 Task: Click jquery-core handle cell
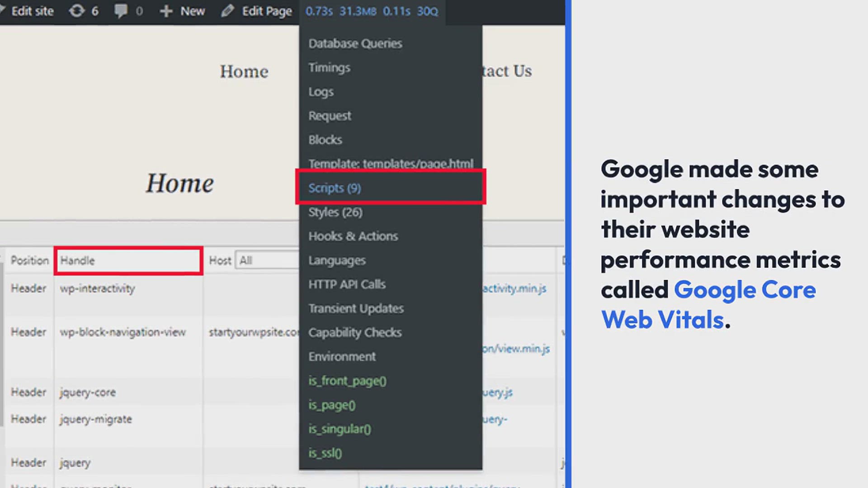(x=88, y=392)
